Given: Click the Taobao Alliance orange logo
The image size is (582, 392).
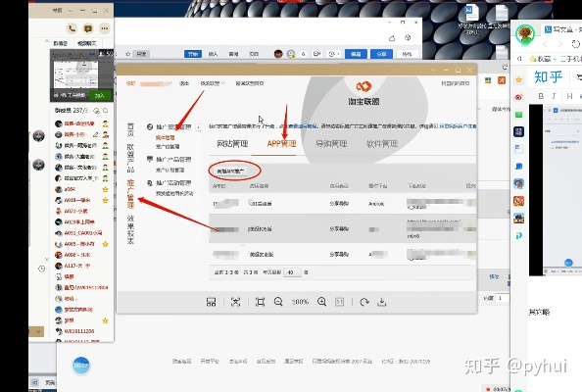Looking at the screenshot, I should (x=364, y=86).
